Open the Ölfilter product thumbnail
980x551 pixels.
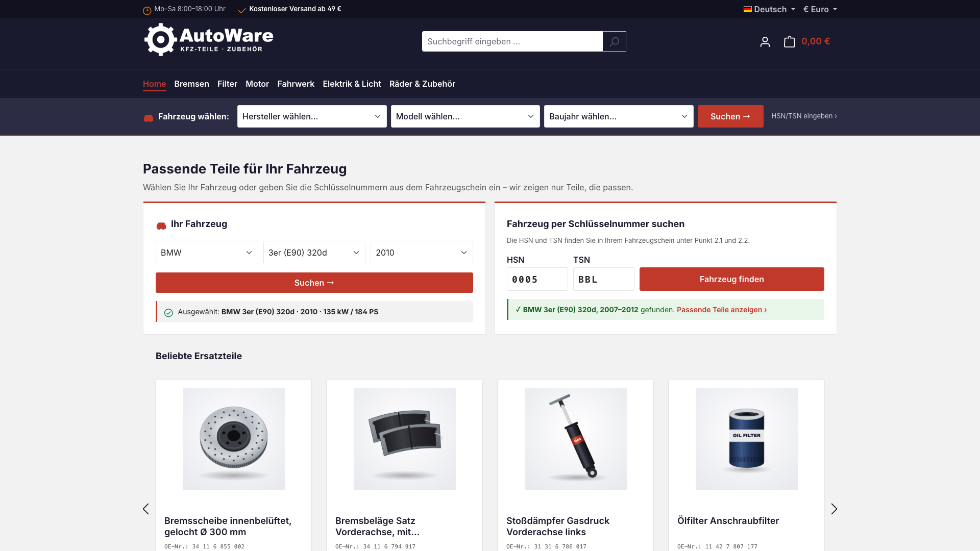pyautogui.click(x=746, y=439)
